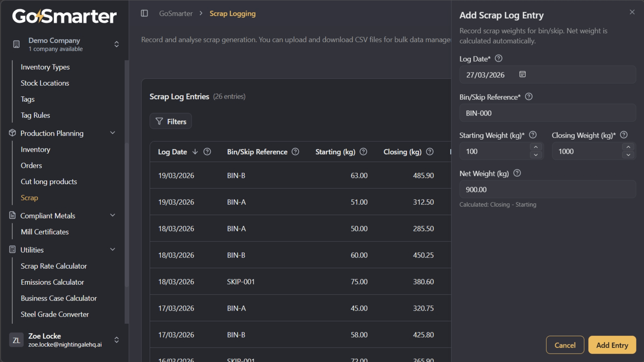Click the Bin/Skip Reference input field
The image size is (644, 362).
[x=547, y=113]
